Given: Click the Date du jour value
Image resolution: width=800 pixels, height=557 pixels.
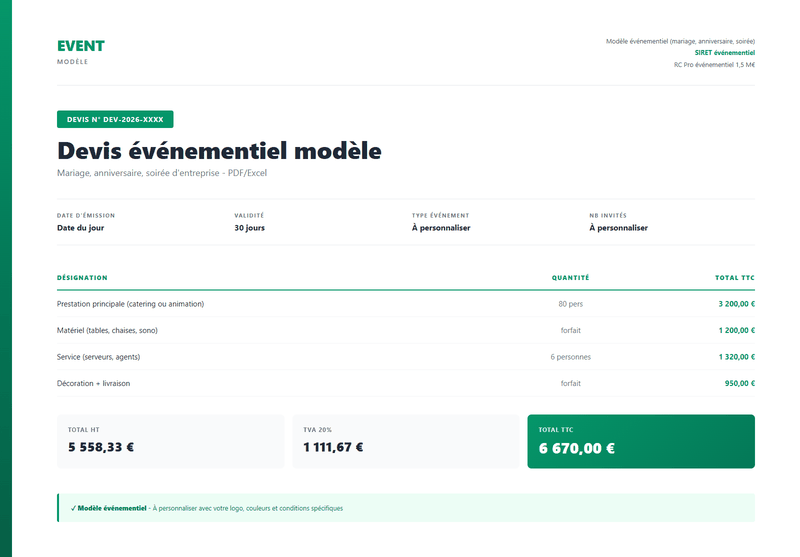Looking at the screenshot, I should tap(81, 228).
